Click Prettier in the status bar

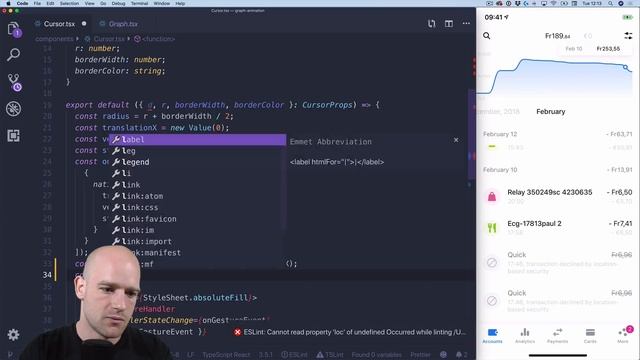[420, 355]
